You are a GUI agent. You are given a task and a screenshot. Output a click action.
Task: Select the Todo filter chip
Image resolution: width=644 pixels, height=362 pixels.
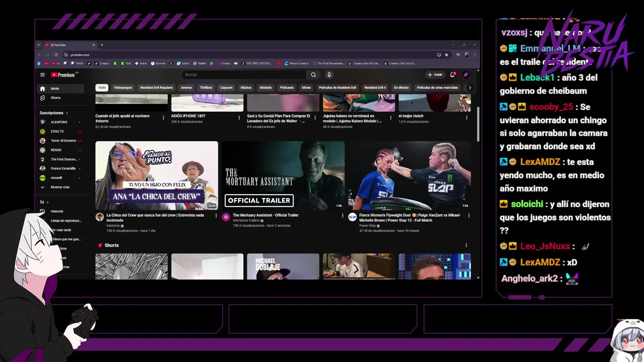pos(102,87)
